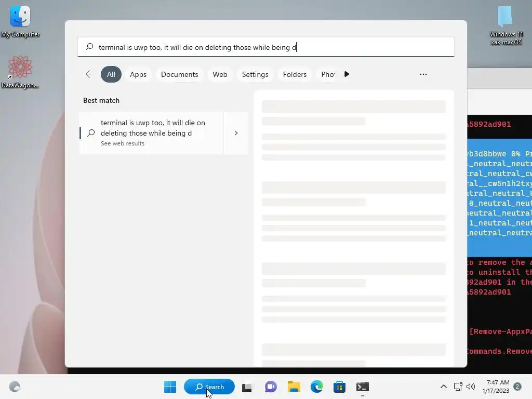Image resolution: width=532 pixels, height=399 pixels.
Task: Open the volume speaker tray icon
Action: click(x=471, y=387)
